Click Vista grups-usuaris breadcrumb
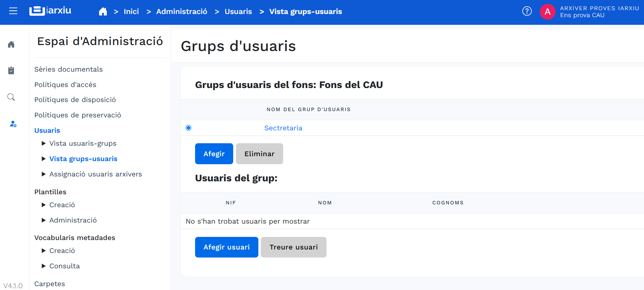This screenshot has width=644, height=290. pos(306,12)
